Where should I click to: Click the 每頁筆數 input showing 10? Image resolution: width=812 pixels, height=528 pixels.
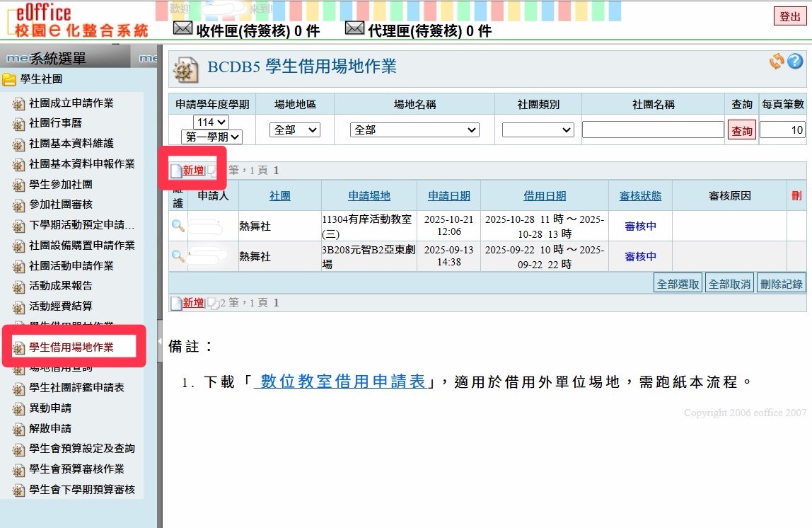pyautogui.click(x=782, y=130)
